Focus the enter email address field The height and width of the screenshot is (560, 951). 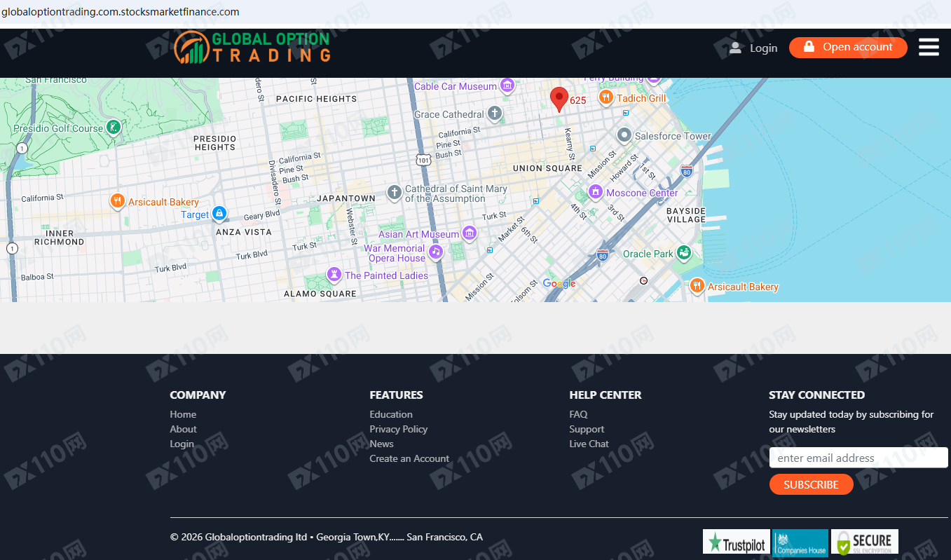coord(858,458)
